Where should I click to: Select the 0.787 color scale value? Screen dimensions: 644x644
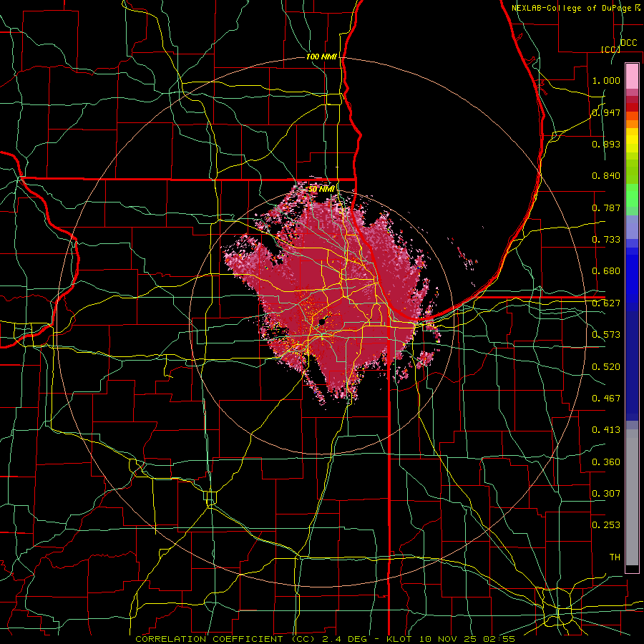[x=606, y=208]
